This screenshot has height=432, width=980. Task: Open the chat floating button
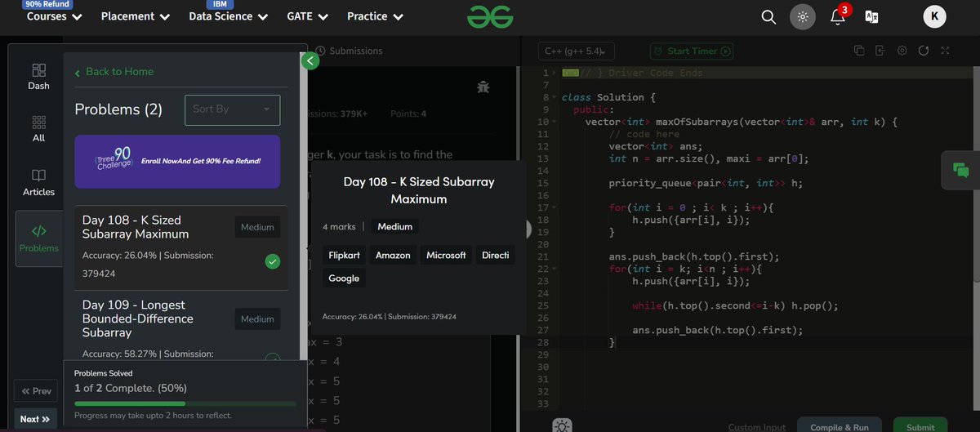pos(960,170)
